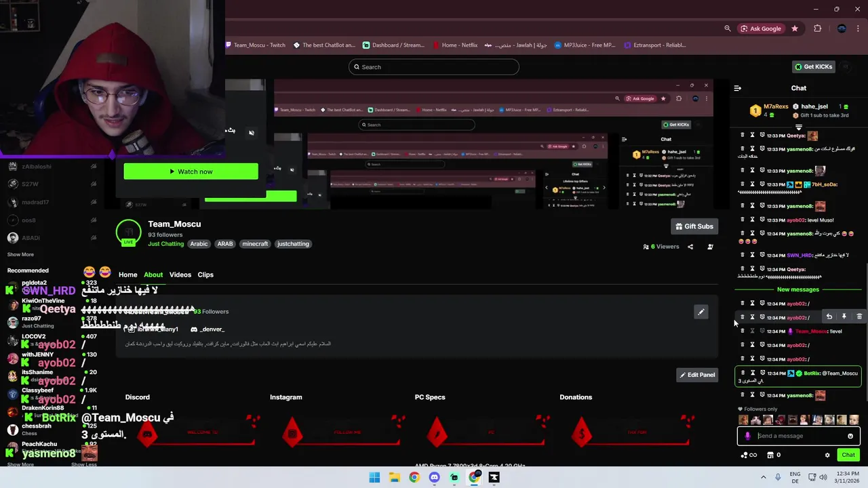Ban SWN_HRD using the shield icon

click(762, 255)
